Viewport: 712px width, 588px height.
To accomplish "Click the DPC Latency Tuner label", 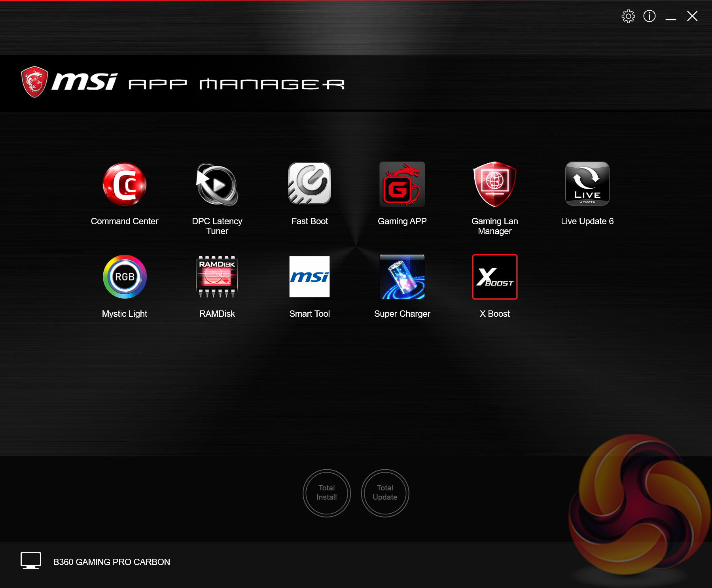I will pos(217,226).
